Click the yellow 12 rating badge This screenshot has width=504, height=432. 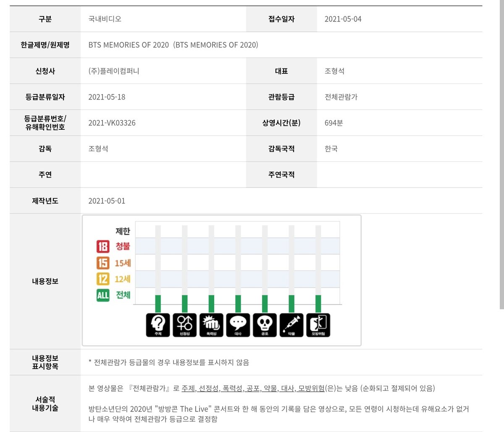pyautogui.click(x=103, y=279)
